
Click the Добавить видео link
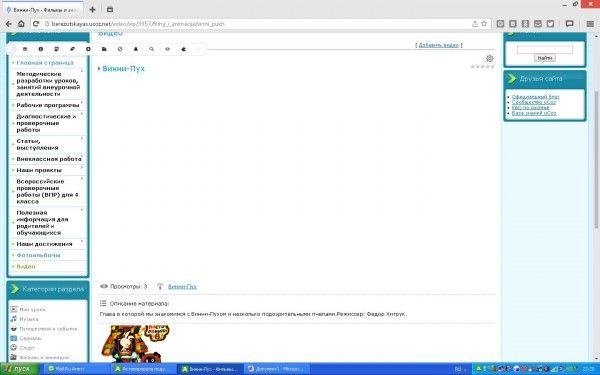click(439, 45)
